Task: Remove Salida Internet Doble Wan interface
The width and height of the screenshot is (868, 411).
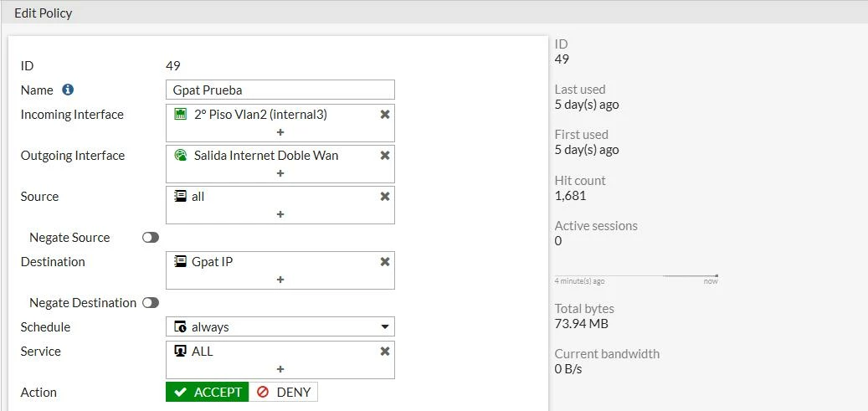Action: (385, 156)
